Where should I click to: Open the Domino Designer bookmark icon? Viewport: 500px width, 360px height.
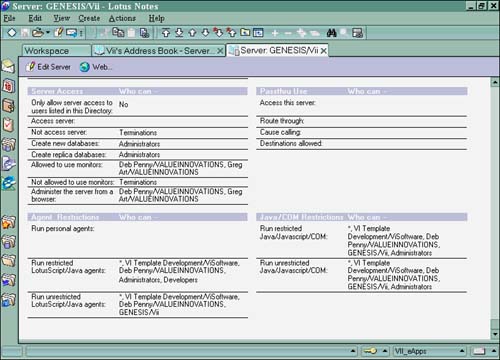point(8,163)
